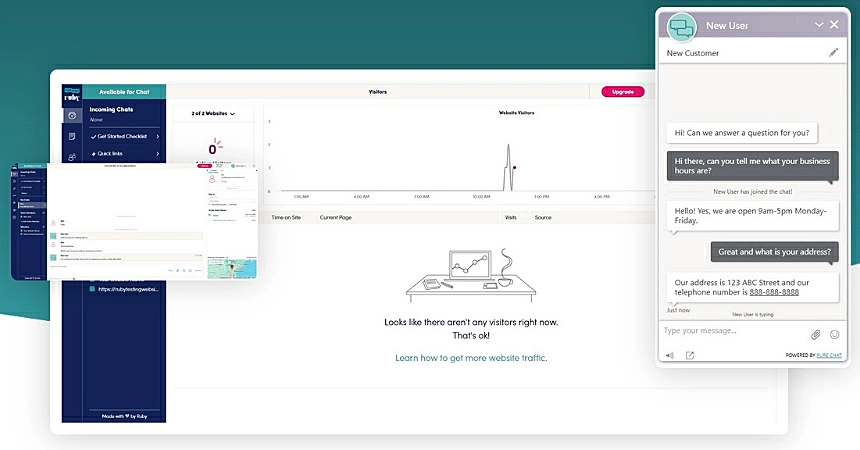Click the chat bubbles avatar in chat widget

pyautogui.click(x=682, y=26)
